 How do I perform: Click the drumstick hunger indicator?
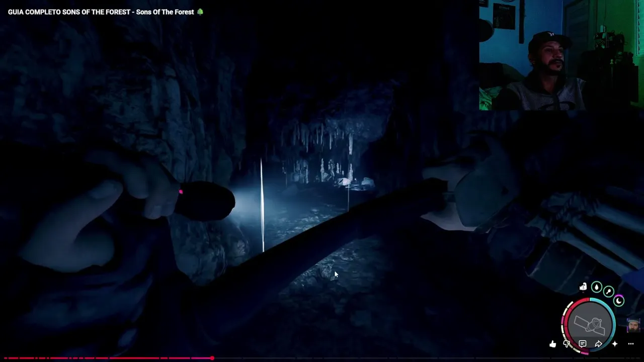click(x=609, y=292)
